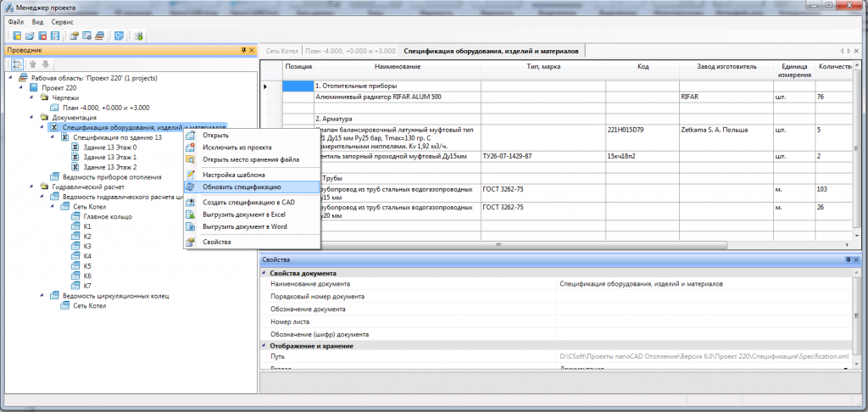Click the move down arrow in Проводник toolbar
The image size is (868, 412).
pos(46,64)
